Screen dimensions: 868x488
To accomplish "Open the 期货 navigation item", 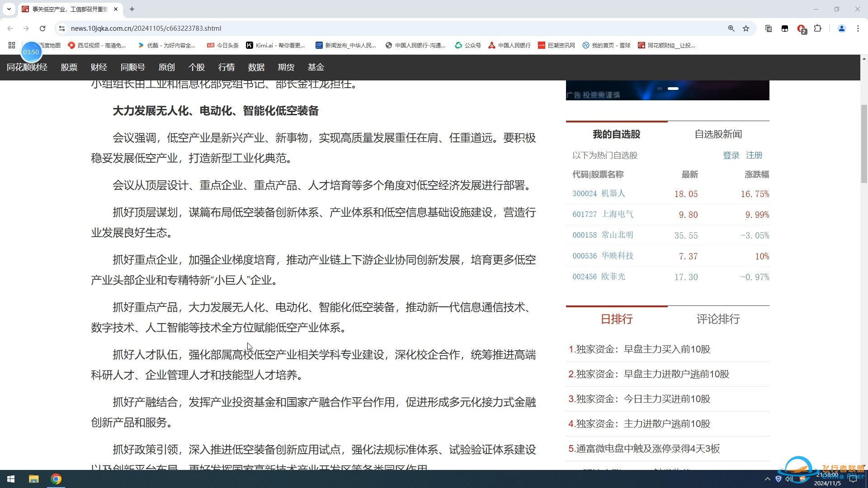I will (286, 67).
